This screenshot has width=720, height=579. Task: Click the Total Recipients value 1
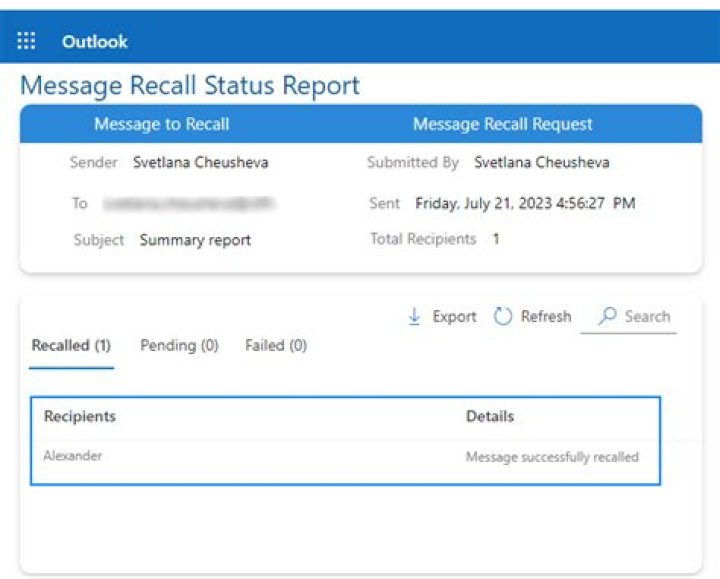pos(496,239)
